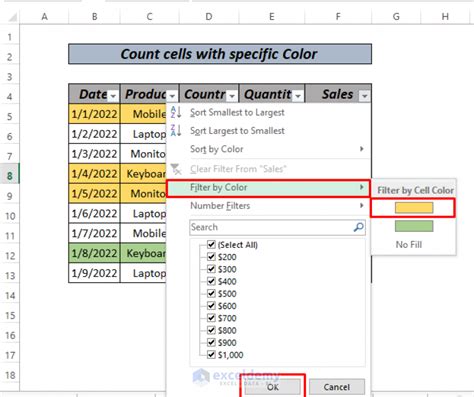Uncheck the $600 checkbox
Screen dimensions: 474x397
point(211,306)
